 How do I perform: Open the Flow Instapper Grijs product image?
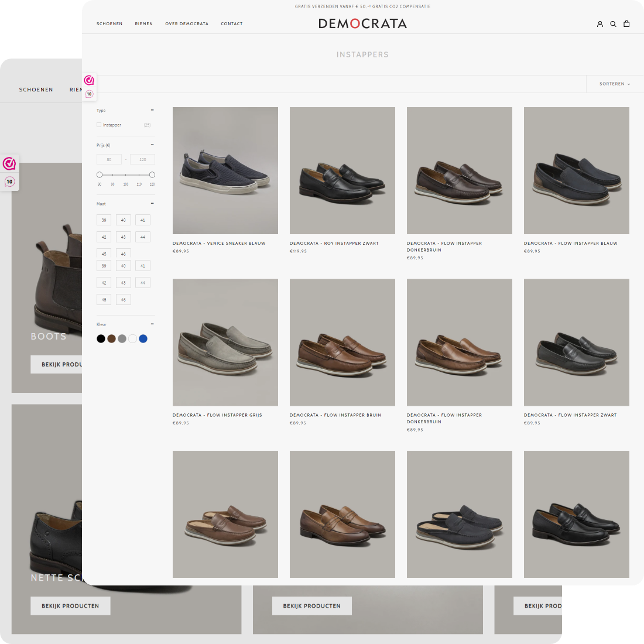click(x=225, y=342)
